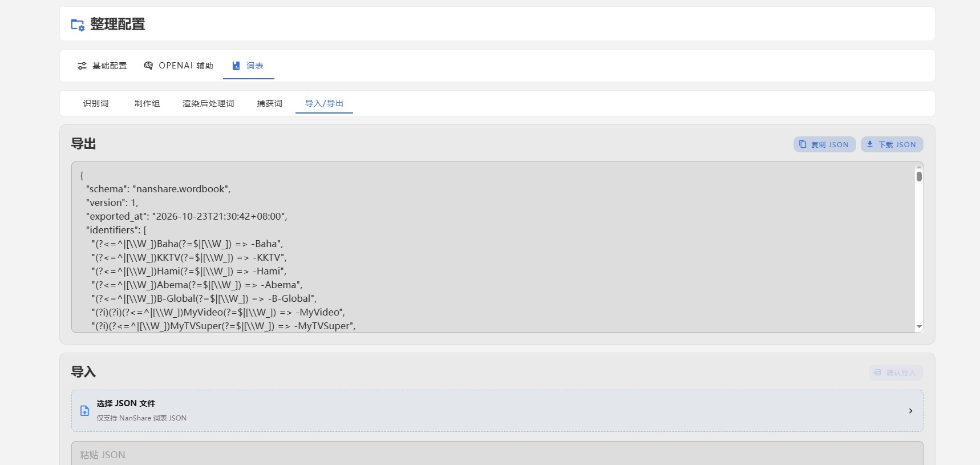Click into the 粘贴 JSON input field
This screenshot has height=465, width=980.
click(x=497, y=454)
